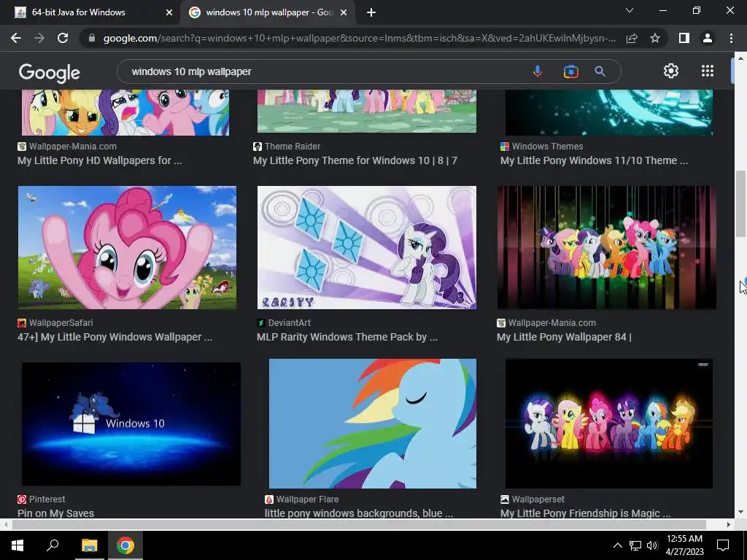
Task: Click the Google search query field
Action: click(324, 71)
